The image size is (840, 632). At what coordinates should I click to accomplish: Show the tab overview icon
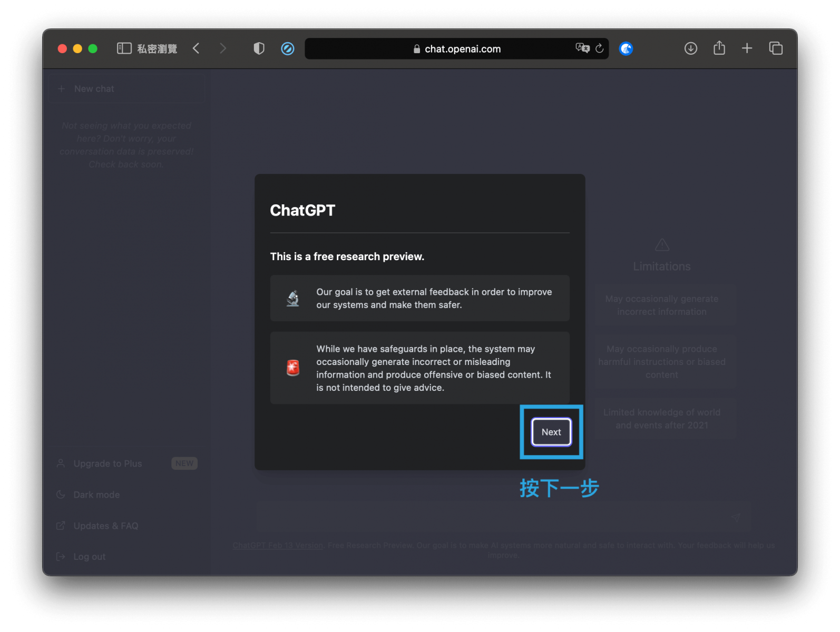coord(776,48)
